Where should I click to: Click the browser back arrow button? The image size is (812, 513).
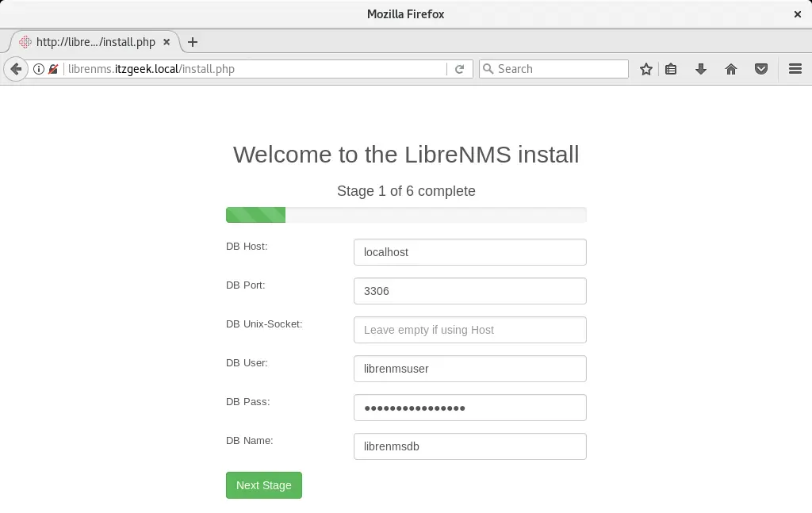point(16,69)
